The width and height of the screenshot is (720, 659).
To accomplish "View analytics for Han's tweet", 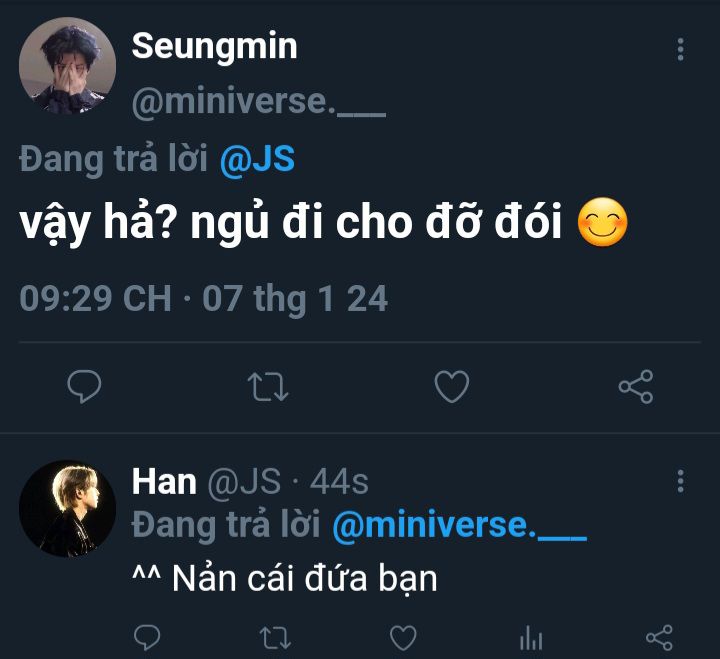I will [x=531, y=637].
